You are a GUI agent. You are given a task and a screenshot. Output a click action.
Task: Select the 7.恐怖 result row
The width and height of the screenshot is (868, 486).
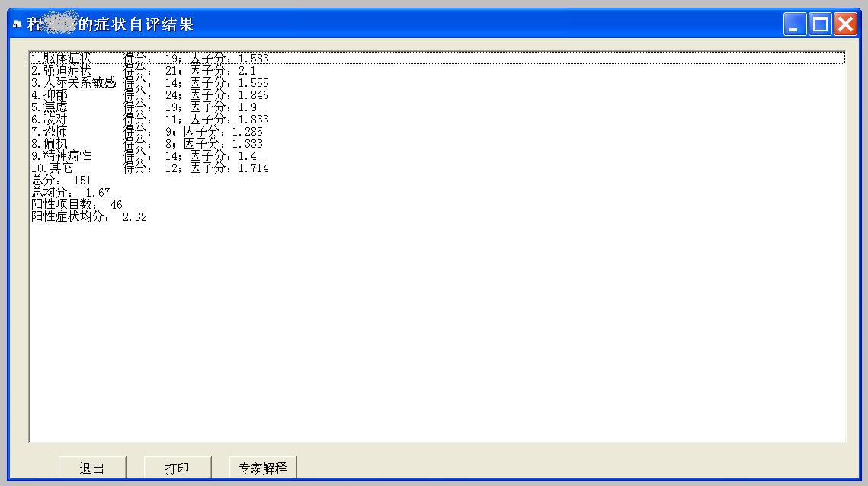pyautogui.click(x=146, y=132)
